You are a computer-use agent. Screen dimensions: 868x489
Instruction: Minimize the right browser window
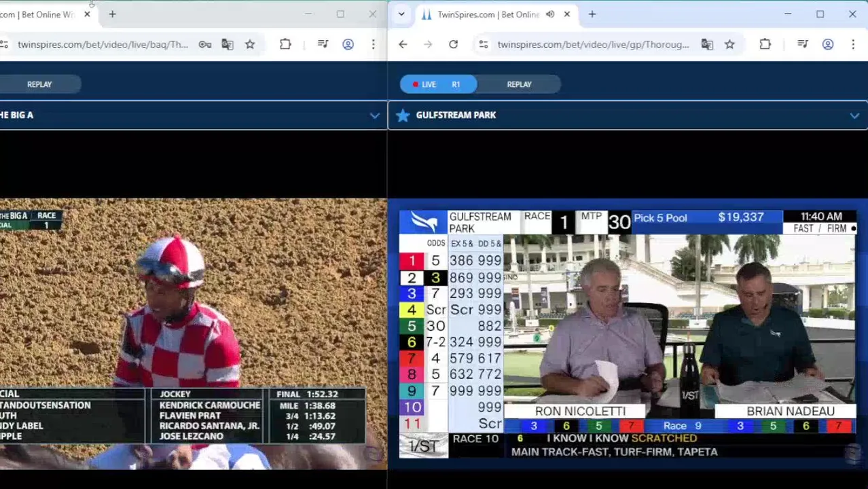coord(788,14)
